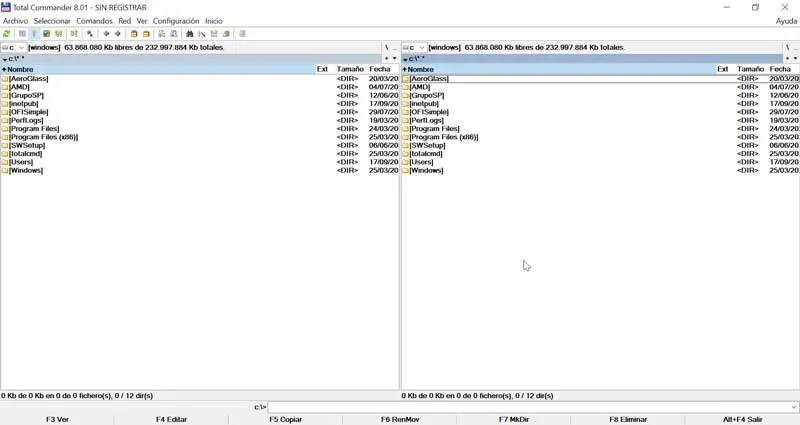
Task: Click PerfLogs folder icon in left panel
Action: pos(5,120)
